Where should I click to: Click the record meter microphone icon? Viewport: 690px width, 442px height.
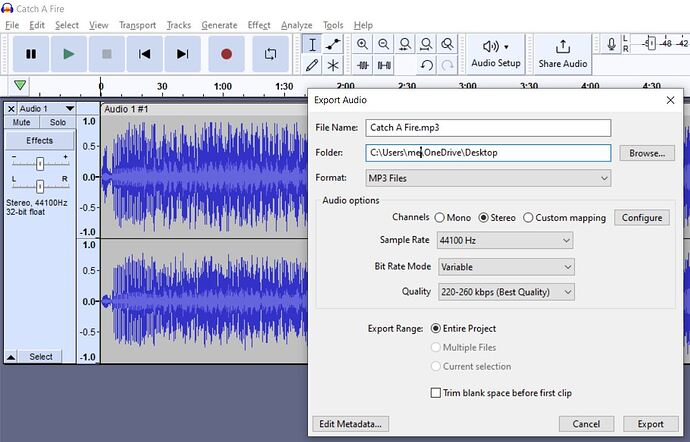coord(611,44)
